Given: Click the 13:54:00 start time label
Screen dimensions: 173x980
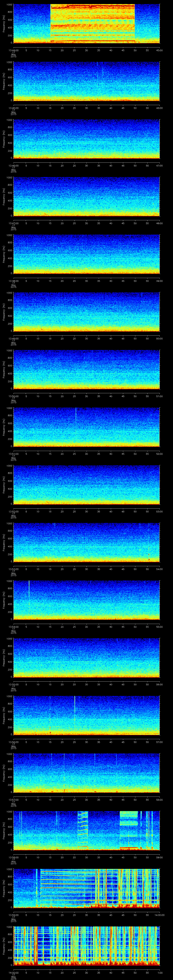Looking at the screenshot, I should [x=13, y=627].
